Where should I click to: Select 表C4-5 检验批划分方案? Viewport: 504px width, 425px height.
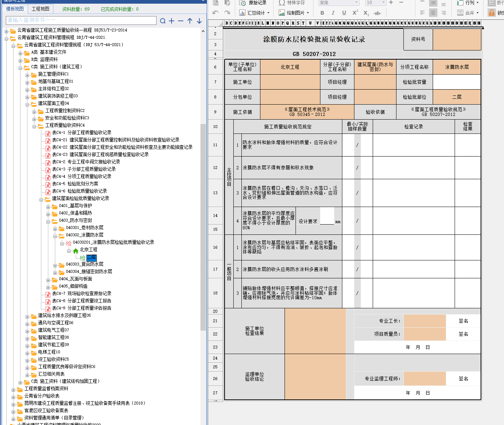(75, 184)
